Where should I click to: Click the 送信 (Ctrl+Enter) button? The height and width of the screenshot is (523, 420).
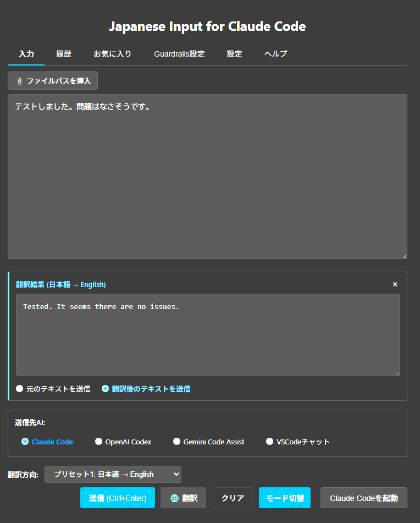coord(118,498)
